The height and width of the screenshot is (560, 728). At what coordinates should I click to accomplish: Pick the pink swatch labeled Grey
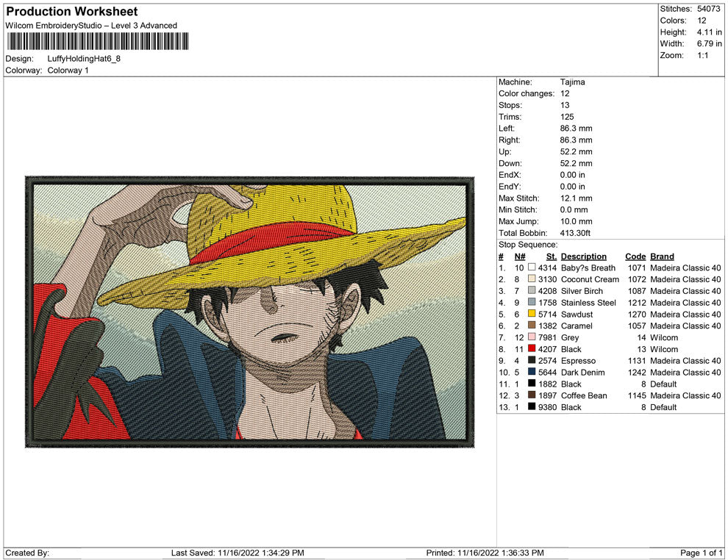[532, 337]
